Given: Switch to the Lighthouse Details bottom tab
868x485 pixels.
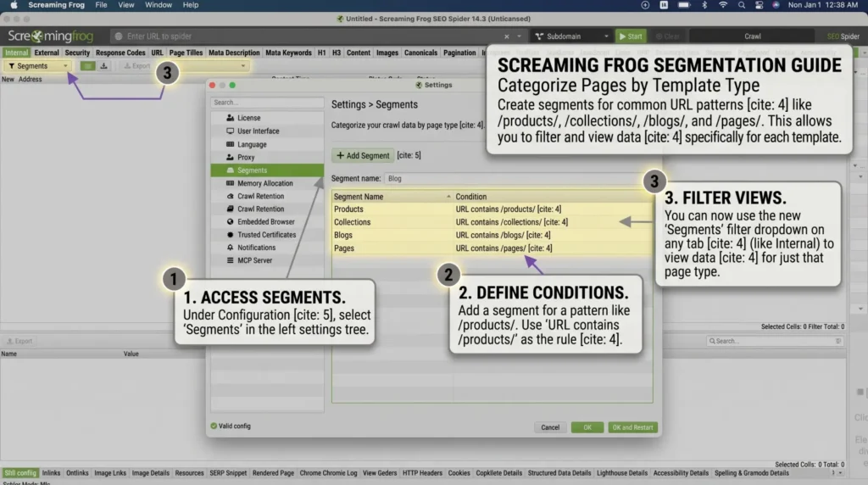Looking at the screenshot, I should [621, 473].
